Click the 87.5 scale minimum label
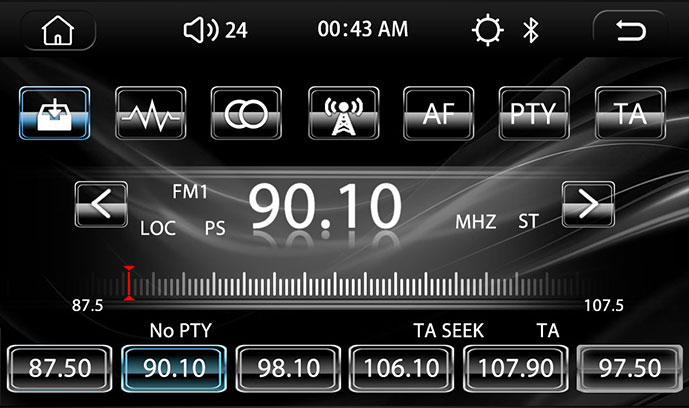 tap(87, 305)
